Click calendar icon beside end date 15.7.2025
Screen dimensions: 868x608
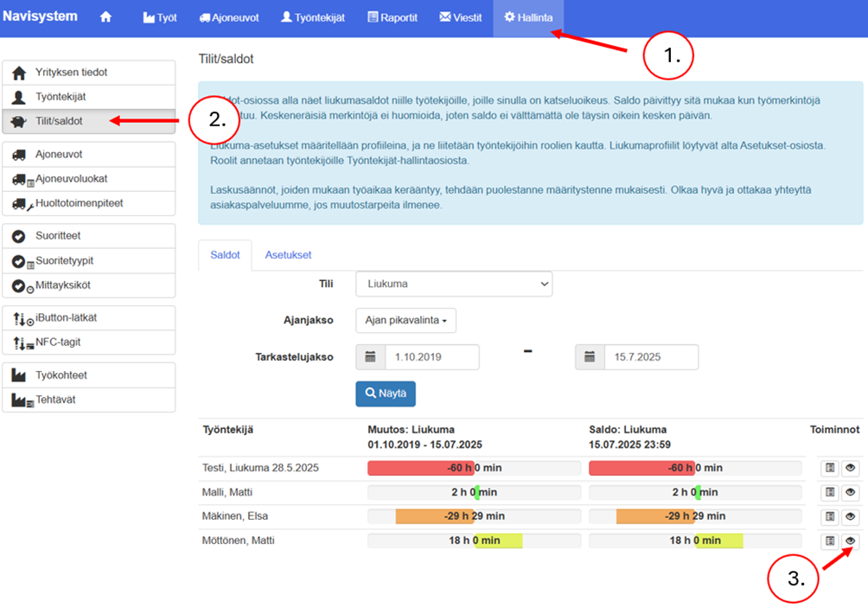click(589, 356)
